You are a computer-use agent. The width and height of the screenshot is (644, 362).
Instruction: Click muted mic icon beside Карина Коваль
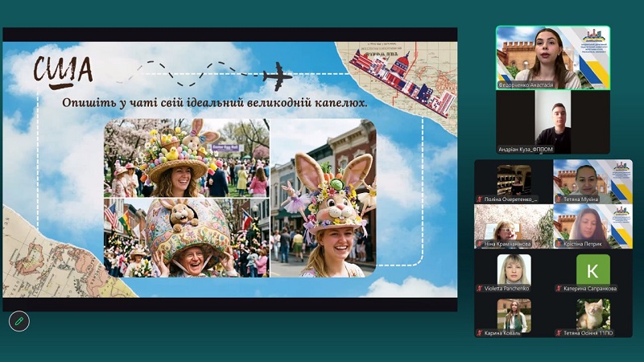point(481,332)
